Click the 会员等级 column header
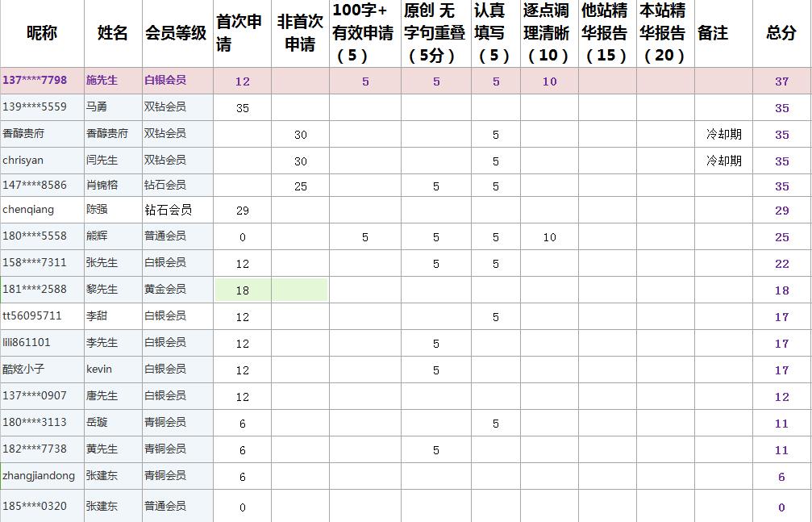 click(x=177, y=33)
